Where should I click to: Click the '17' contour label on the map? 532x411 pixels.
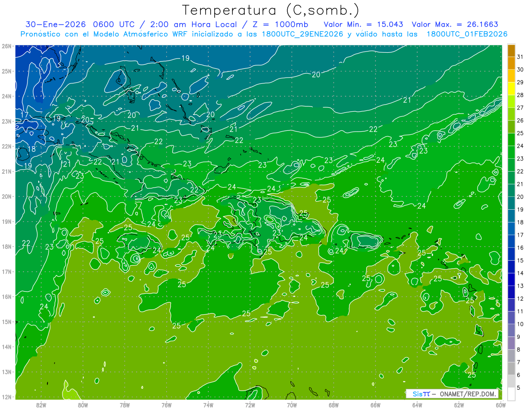(24, 115)
